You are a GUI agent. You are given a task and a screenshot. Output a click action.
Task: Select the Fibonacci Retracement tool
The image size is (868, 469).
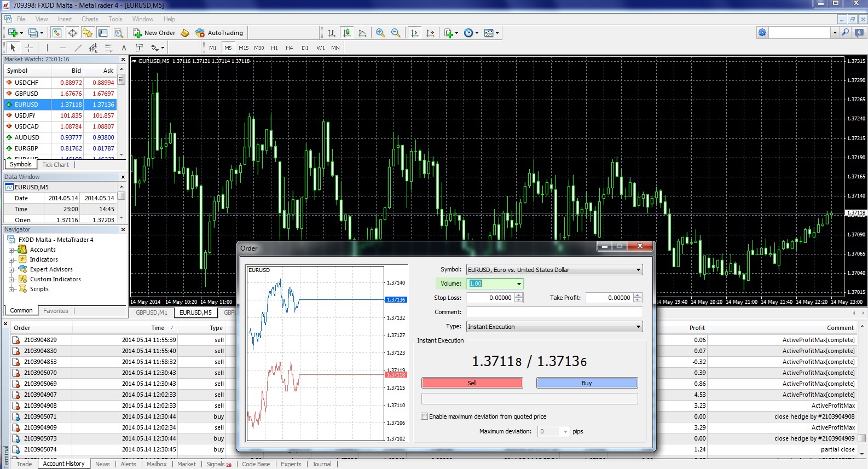(108, 48)
